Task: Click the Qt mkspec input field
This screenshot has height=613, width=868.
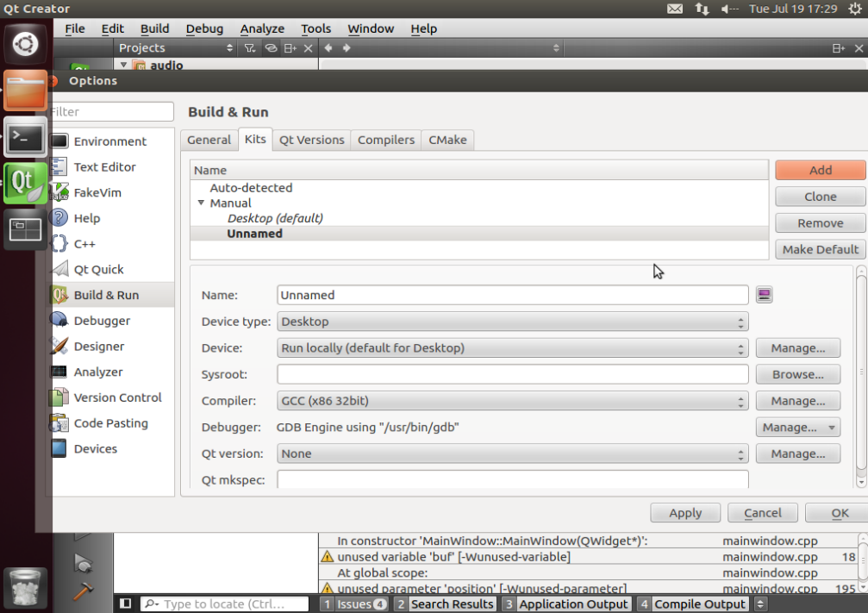Action: [513, 479]
